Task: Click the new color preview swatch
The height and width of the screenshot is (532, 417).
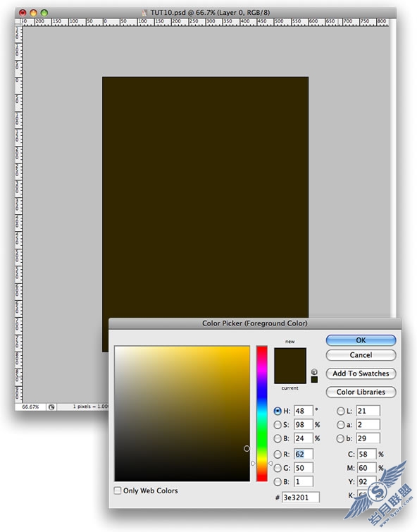Action: (290, 357)
